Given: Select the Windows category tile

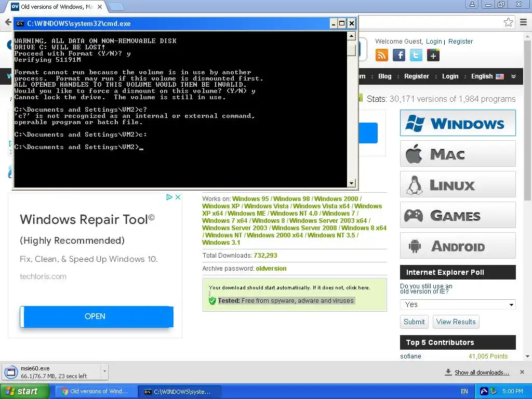Looking at the screenshot, I should point(458,123).
